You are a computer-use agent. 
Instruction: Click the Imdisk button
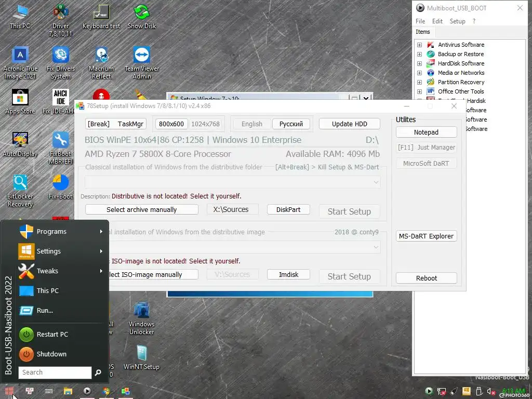[288, 274]
